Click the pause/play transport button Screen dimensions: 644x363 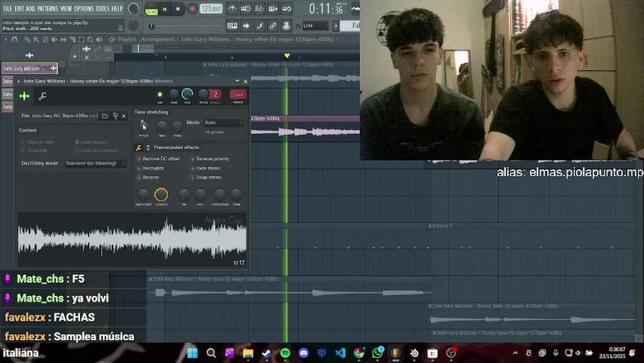[x=164, y=9]
